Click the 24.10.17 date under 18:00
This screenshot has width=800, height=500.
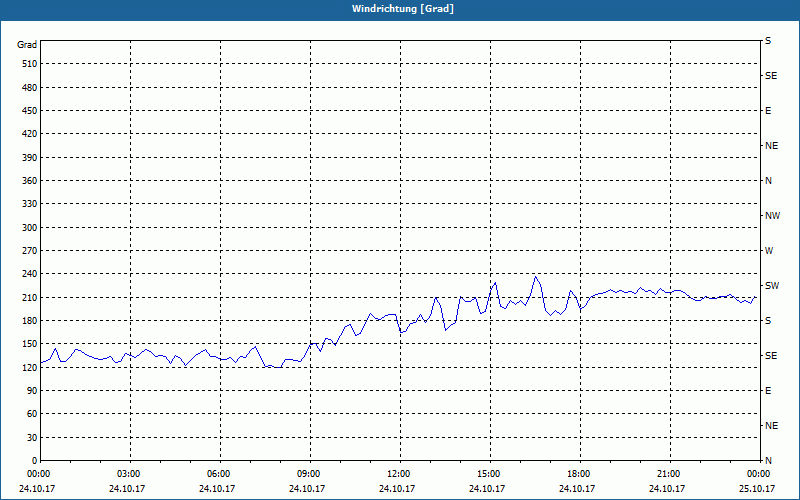tap(577, 489)
